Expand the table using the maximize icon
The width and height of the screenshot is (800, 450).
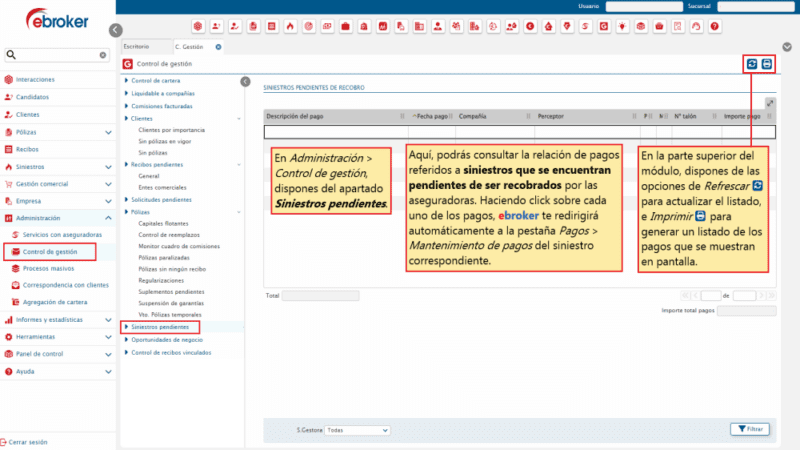click(769, 103)
